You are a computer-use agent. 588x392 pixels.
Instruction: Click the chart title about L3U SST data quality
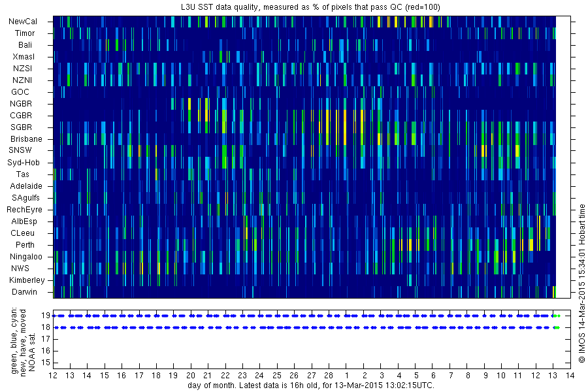[x=310, y=7]
